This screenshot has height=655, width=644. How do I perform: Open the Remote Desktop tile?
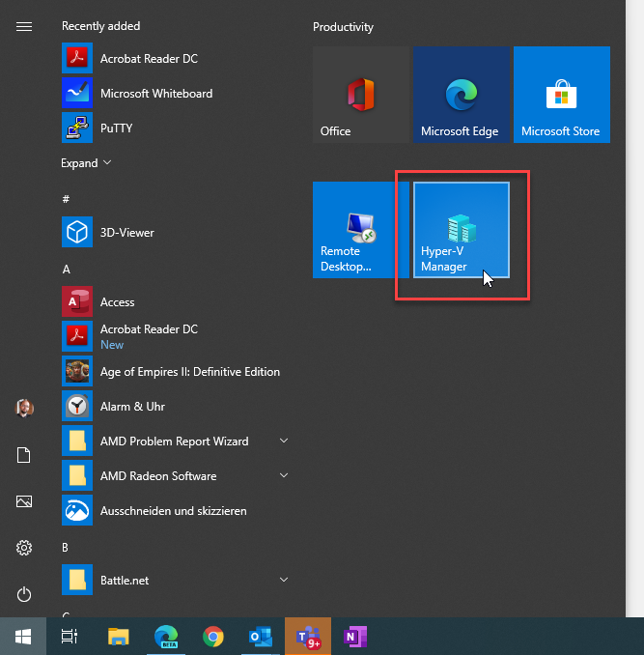click(x=360, y=230)
